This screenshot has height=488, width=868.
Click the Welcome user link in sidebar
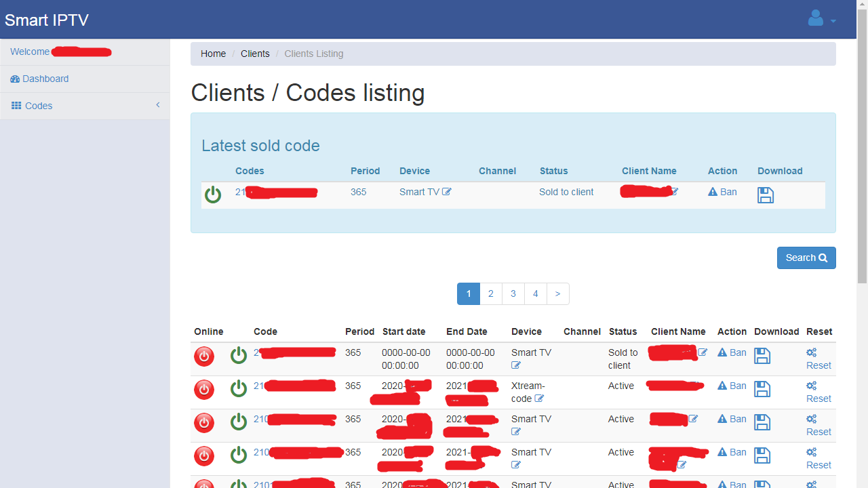(61, 52)
